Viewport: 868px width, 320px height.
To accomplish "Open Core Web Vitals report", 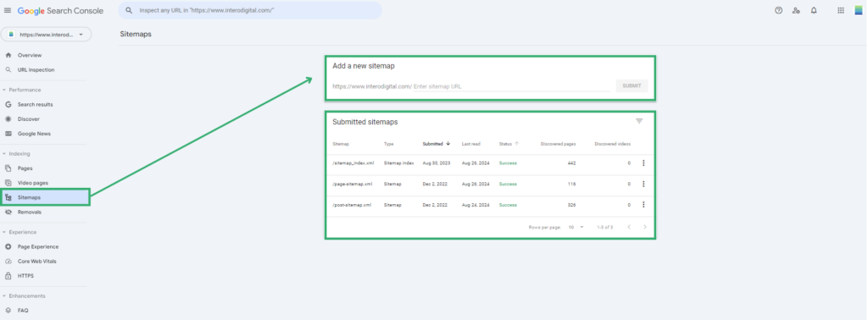I will (x=37, y=262).
